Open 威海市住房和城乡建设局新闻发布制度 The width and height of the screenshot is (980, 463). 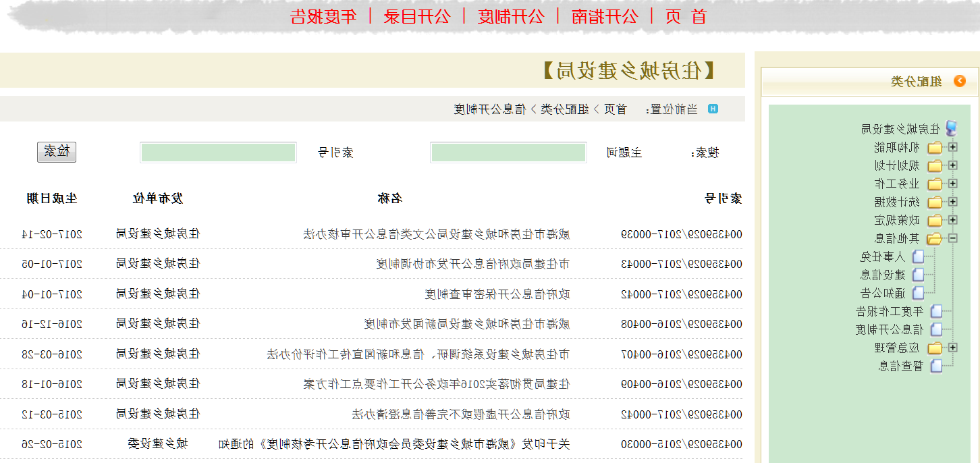click(467, 324)
